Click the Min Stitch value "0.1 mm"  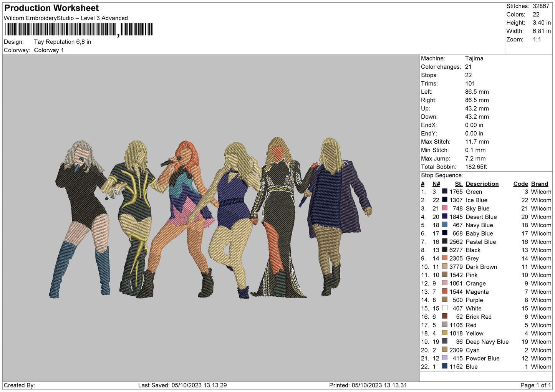(475, 150)
